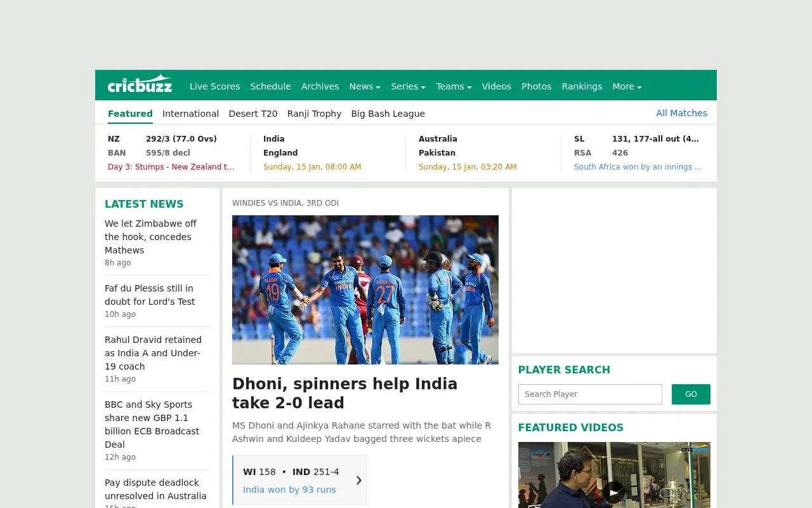Read 'Rahul Dravid retained' news story
812x508 pixels.
pyautogui.click(x=153, y=353)
